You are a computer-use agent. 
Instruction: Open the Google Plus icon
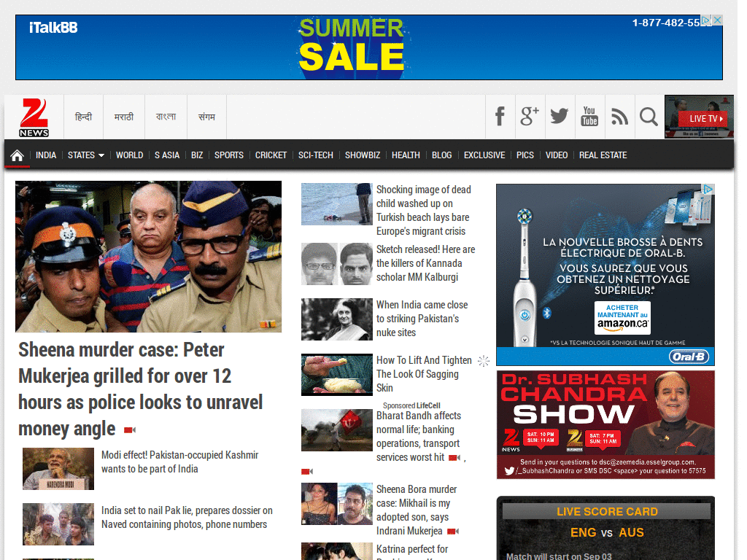[x=530, y=117]
